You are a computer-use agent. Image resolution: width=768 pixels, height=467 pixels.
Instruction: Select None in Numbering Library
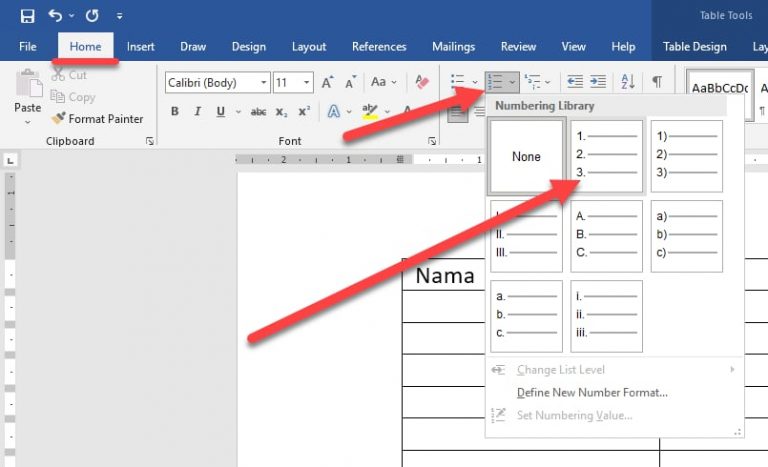pos(526,156)
